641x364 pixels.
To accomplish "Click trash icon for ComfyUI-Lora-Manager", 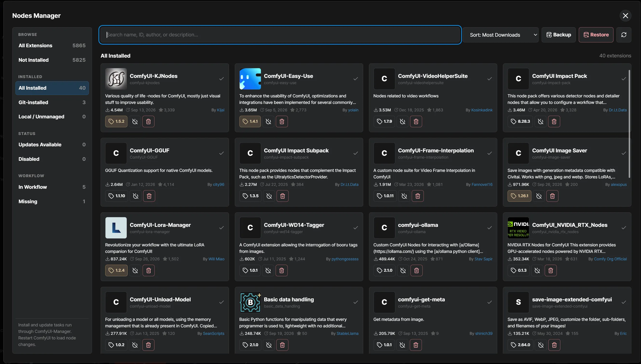I will click(148, 270).
